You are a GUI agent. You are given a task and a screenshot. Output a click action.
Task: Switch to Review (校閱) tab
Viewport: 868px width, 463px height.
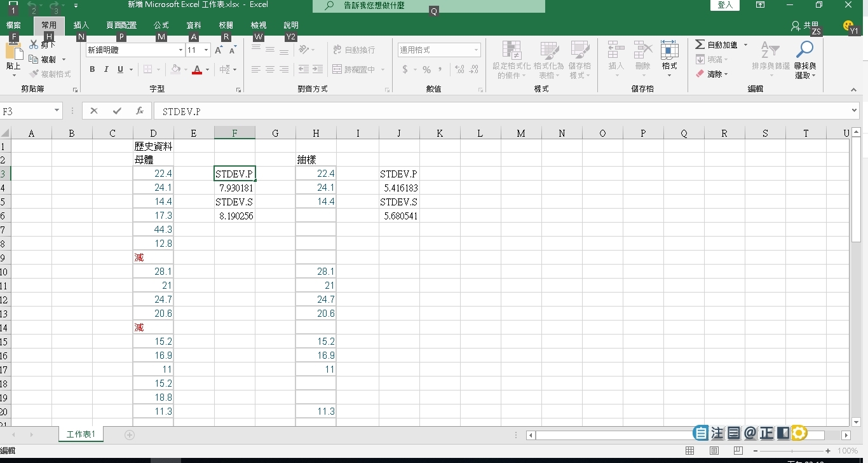(226, 25)
